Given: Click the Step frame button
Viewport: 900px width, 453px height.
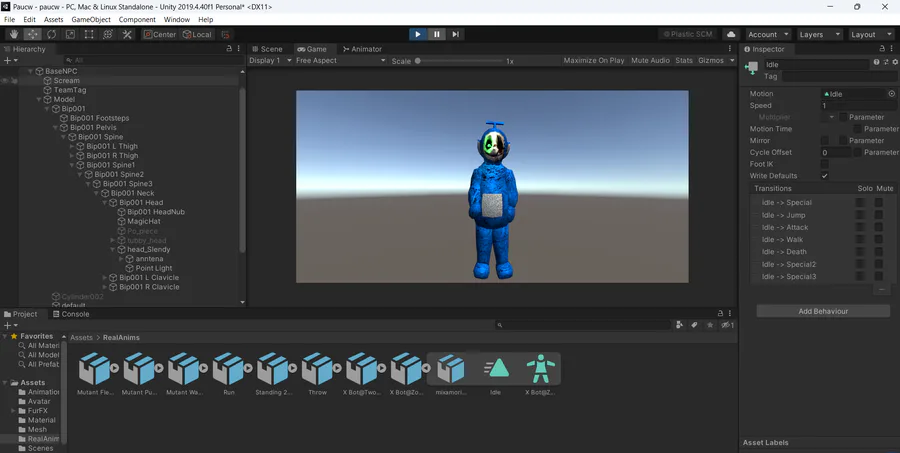Looking at the screenshot, I should (456, 34).
